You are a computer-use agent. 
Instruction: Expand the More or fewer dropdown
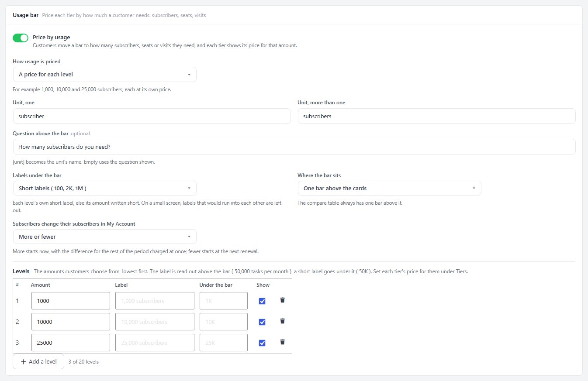104,237
